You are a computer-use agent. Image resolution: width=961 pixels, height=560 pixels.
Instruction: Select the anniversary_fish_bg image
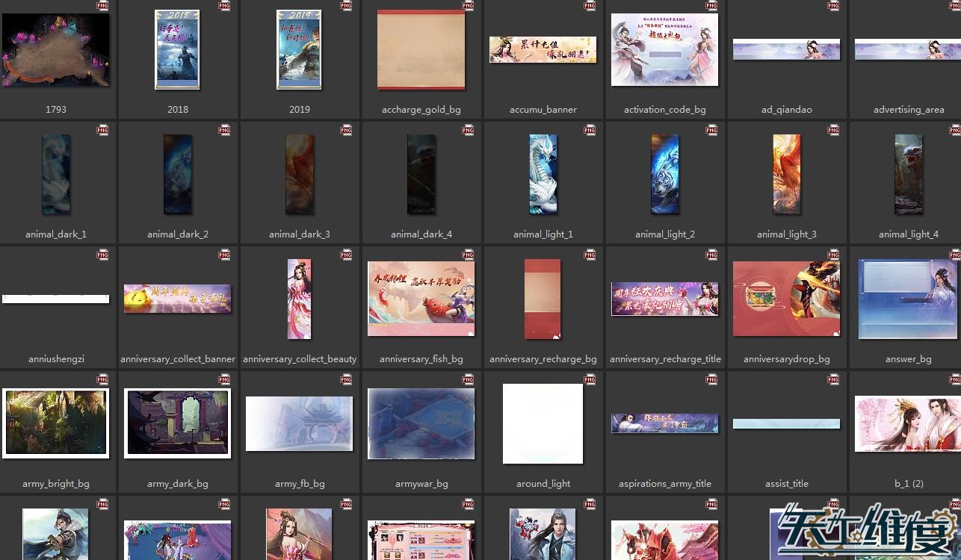click(421, 299)
